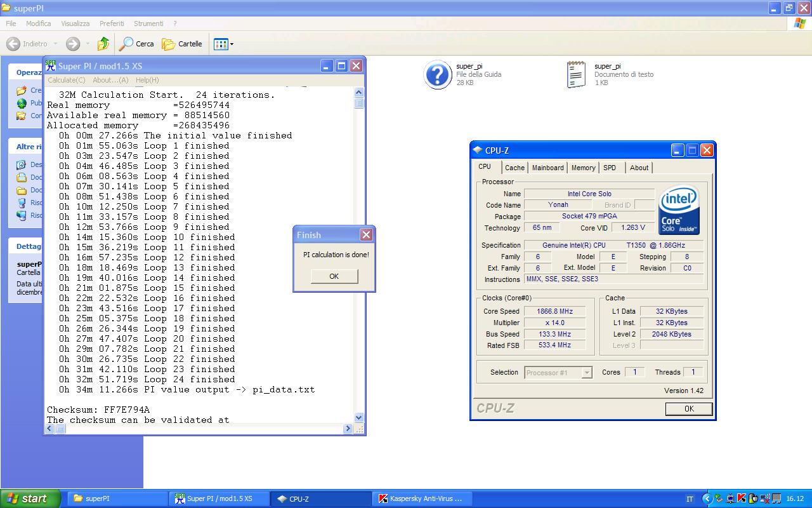812x508 pixels.
Task: Click the Cerca search toolbar button
Action: click(x=136, y=44)
